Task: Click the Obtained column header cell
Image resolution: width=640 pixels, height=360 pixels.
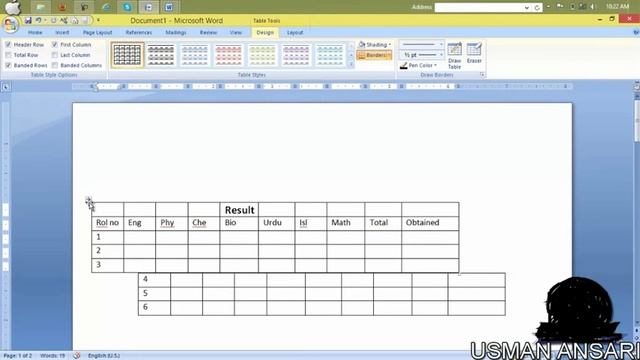Action: point(430,223)
